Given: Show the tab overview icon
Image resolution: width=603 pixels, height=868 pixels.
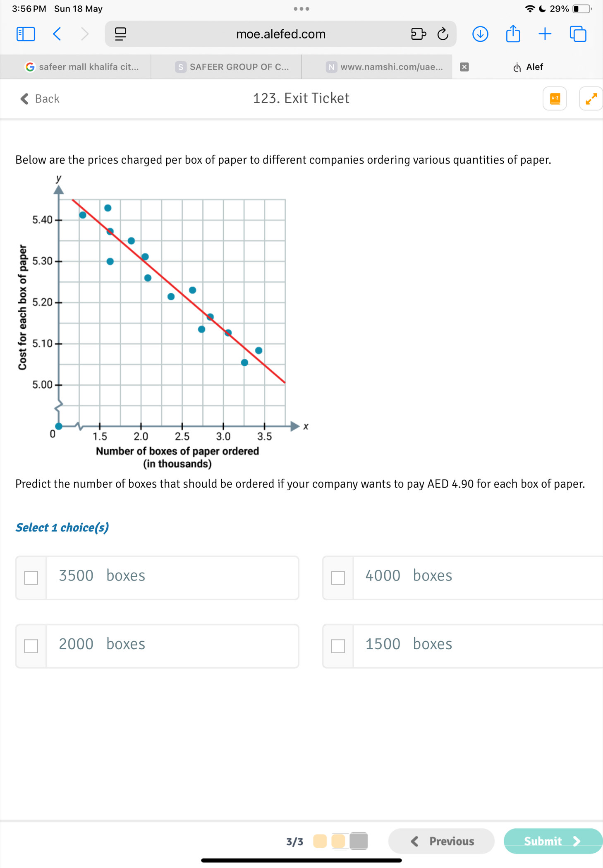Looking at the screenshot, I should point(578,34).
